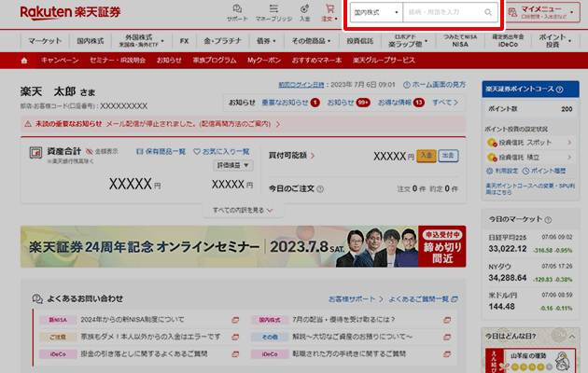
Task: Open external icon for 掛金の引き落とし row
Action: click(x=235, y=354)
